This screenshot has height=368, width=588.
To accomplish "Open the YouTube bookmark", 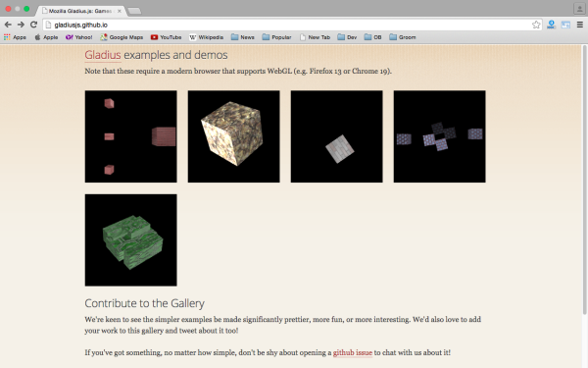I will tap(167, 37).
